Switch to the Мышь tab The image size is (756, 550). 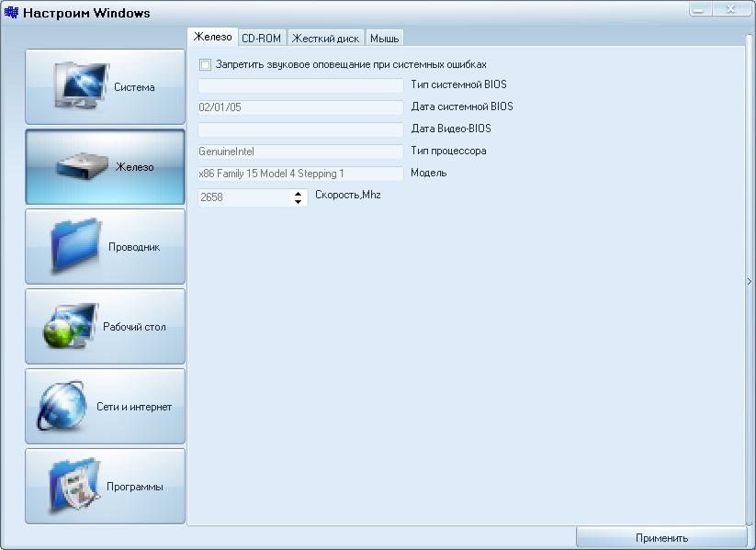coord(384,38)
